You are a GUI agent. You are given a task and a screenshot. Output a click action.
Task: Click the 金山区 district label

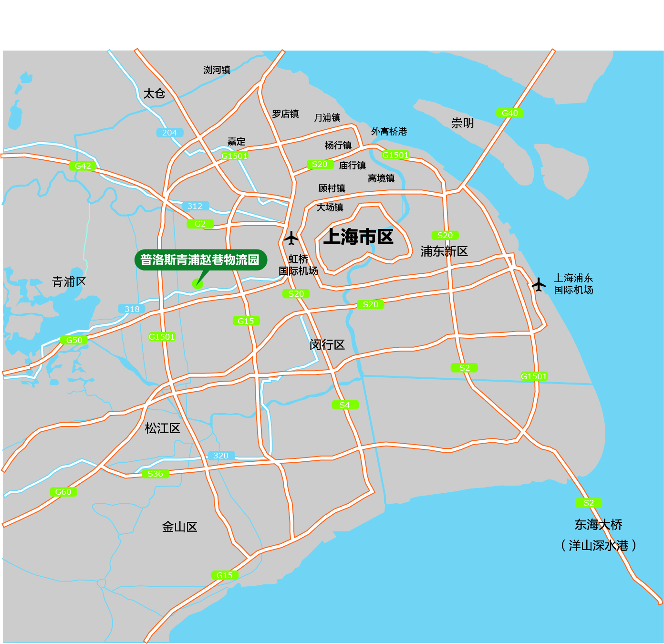click(179, 527)
